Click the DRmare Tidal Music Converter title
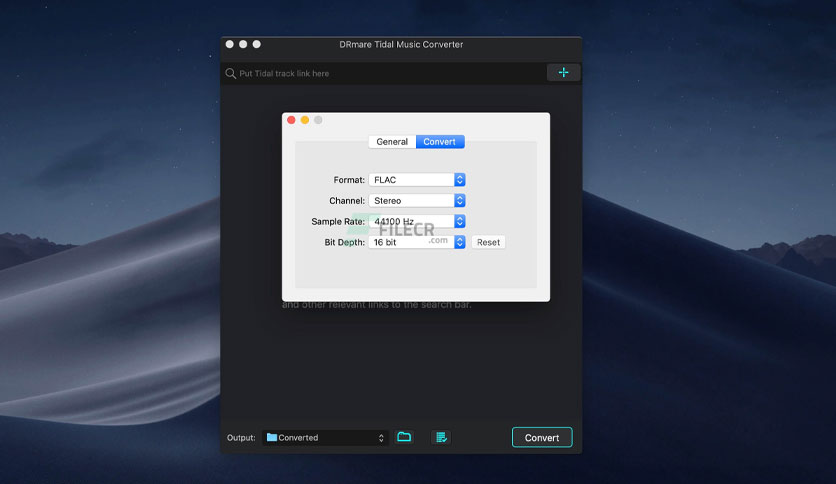 click(401, 45)
